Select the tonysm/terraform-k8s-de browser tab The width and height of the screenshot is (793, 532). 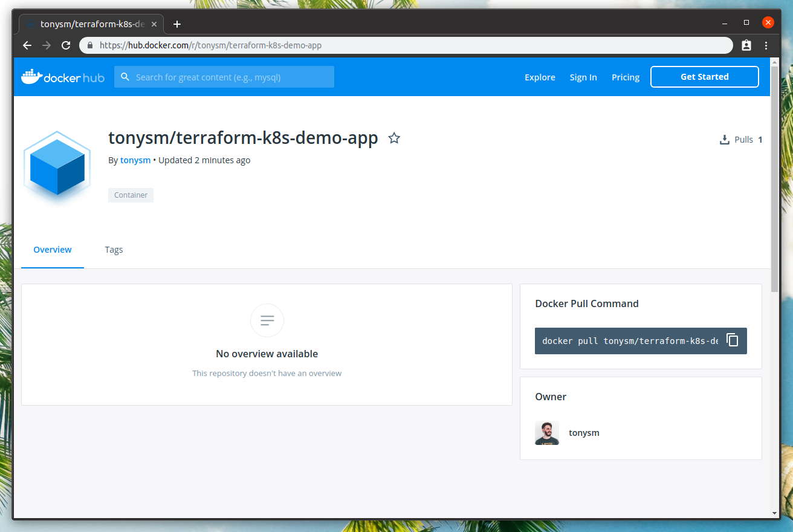pyautogui.click(x=92, y=24)
